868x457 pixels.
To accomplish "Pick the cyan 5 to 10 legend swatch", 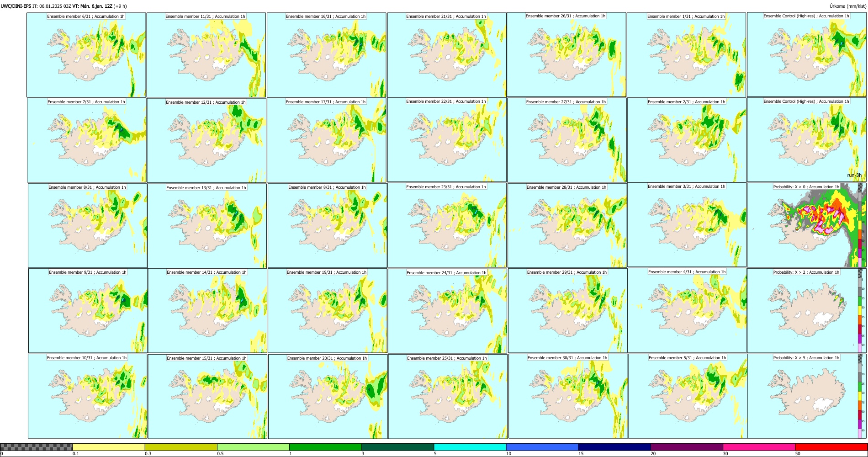I will [x=470, y=447].
